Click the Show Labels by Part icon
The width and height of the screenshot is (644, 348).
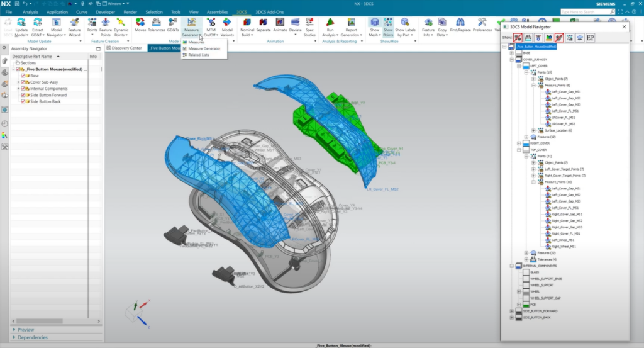coord(405,22)
